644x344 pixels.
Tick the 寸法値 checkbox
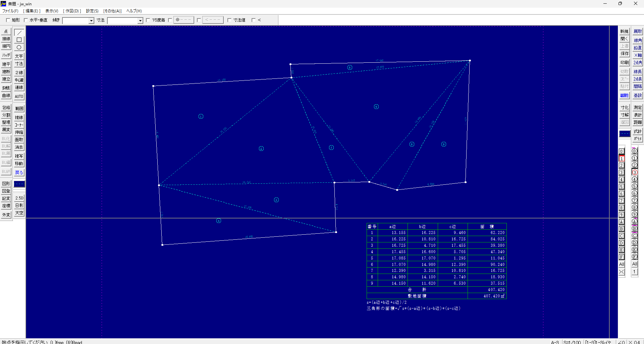229,20
